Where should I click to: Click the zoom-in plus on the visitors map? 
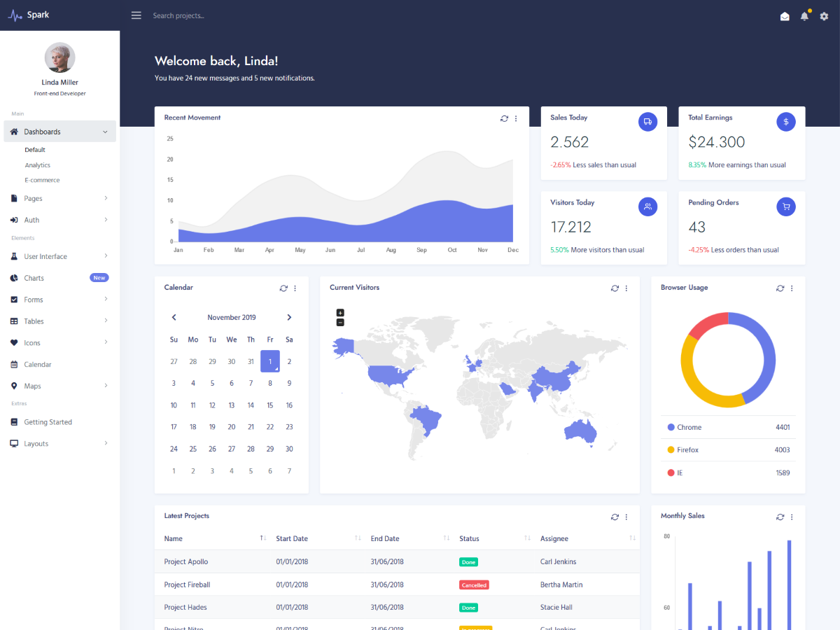pyautogui.click(x=340, y=313)
